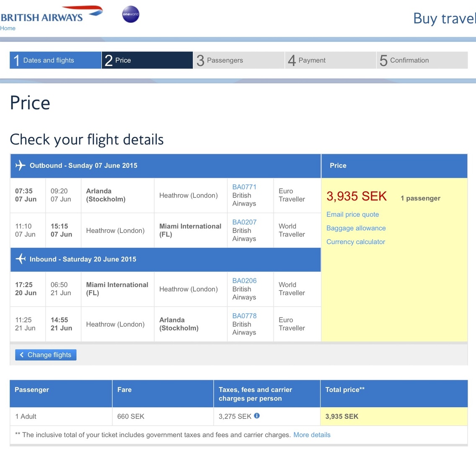Click the outbound airplane icon

[x=21, y=166]
